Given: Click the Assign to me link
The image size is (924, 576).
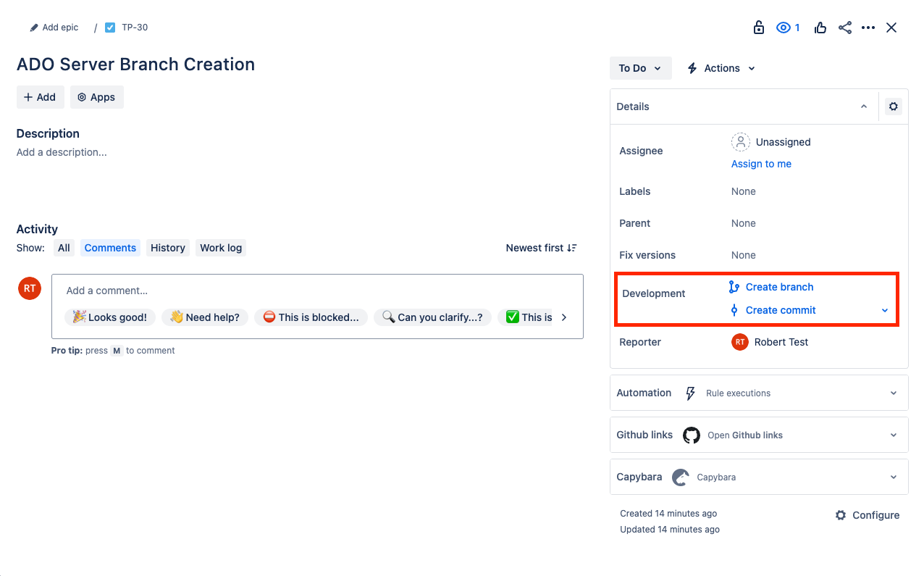Looking at the screenshot, I should coord(760,164).
